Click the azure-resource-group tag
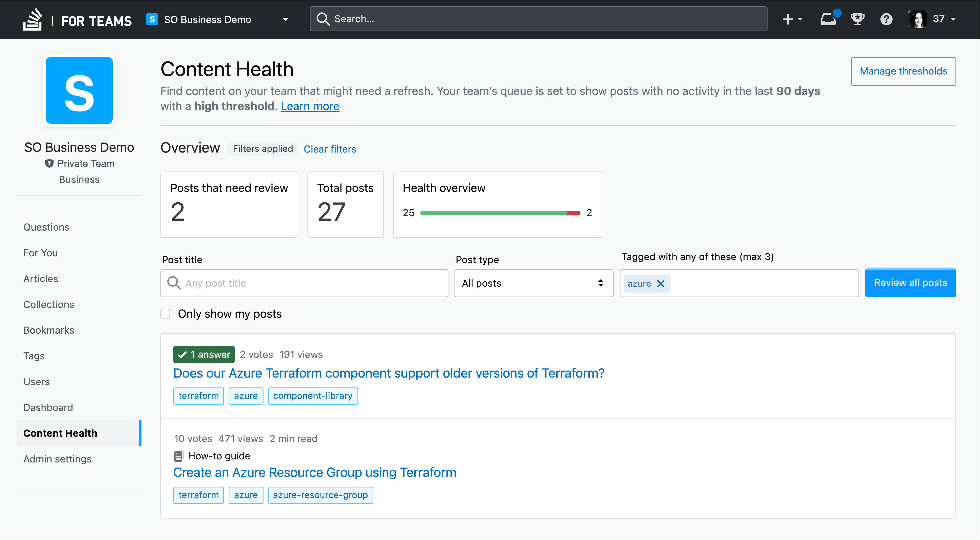 point(320,495)
